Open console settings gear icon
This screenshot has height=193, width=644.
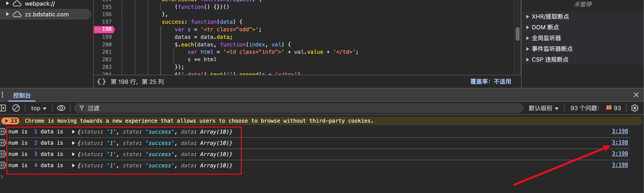(634, 108)
